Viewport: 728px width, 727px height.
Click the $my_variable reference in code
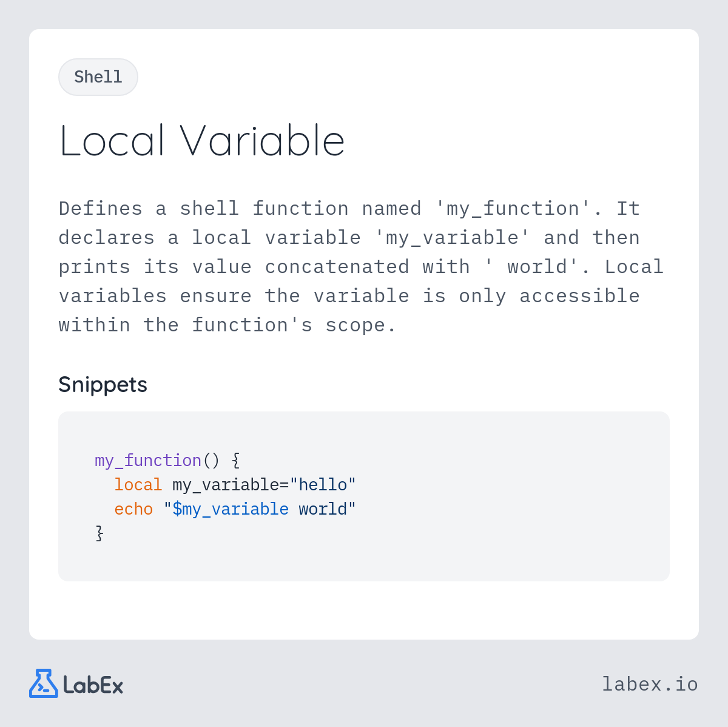point(231,509)
